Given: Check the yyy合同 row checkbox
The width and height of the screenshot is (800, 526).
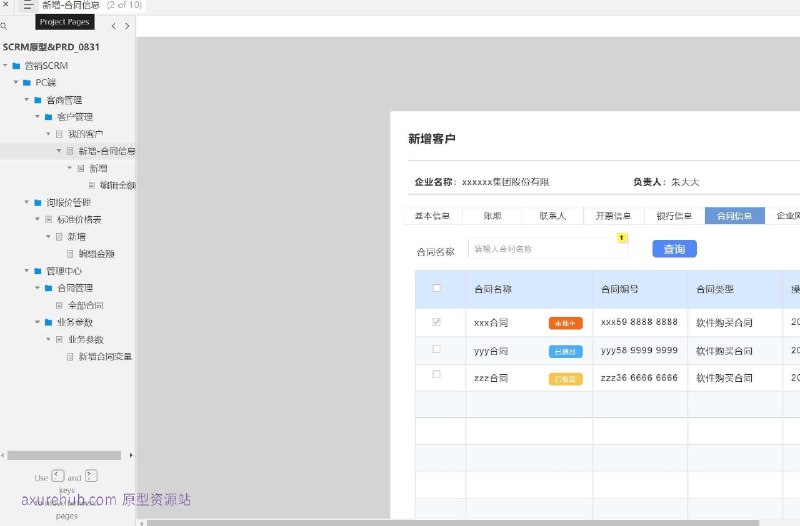Looking at the screenshot, I should point(436,349).
